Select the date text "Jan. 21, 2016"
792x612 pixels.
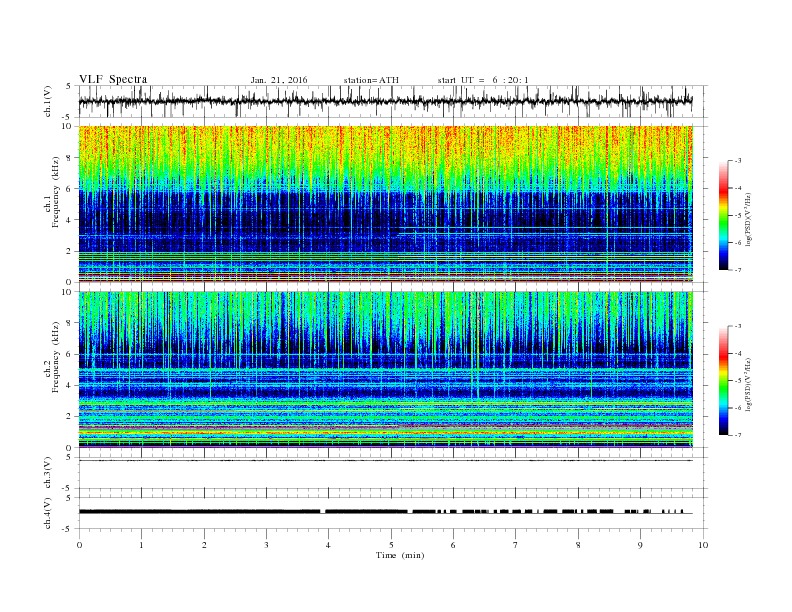(x=279, y=80)
